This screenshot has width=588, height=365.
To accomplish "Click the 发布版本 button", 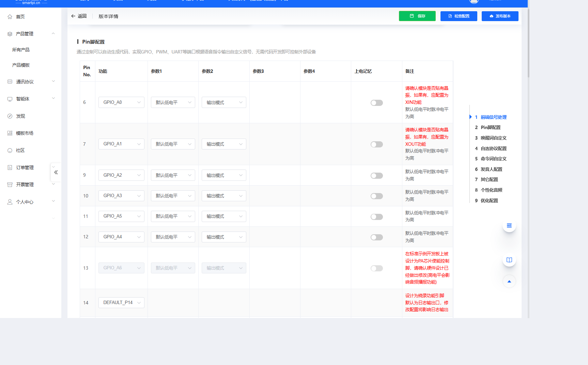I will coord(500,16).
